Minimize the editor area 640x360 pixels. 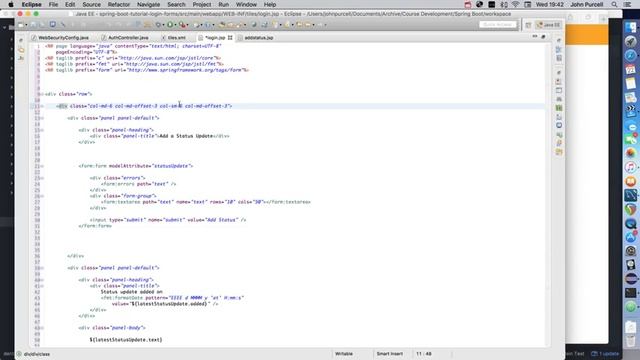tap(535, 37)
